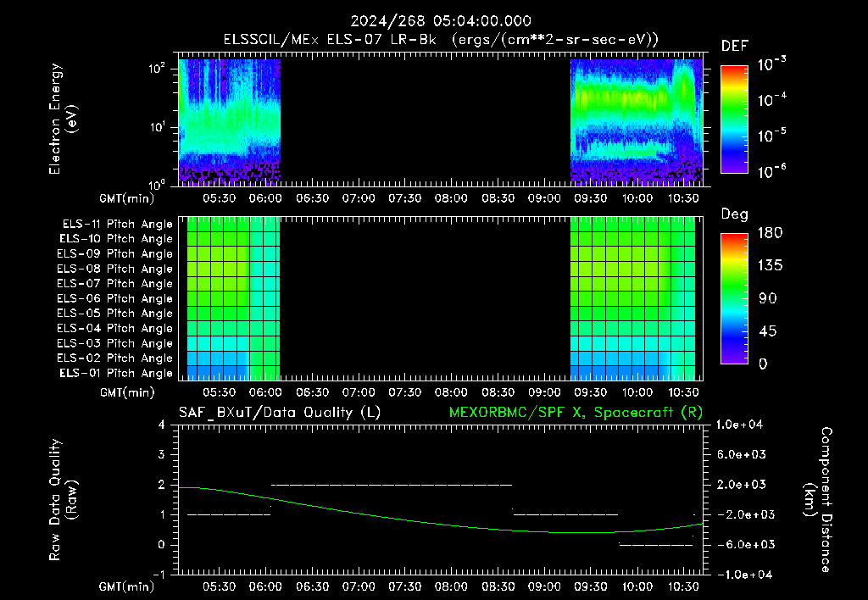This screenshot has height=600, width=868.
Task: Click the 10^-5 DEF scale value
Action: [771, 135]
